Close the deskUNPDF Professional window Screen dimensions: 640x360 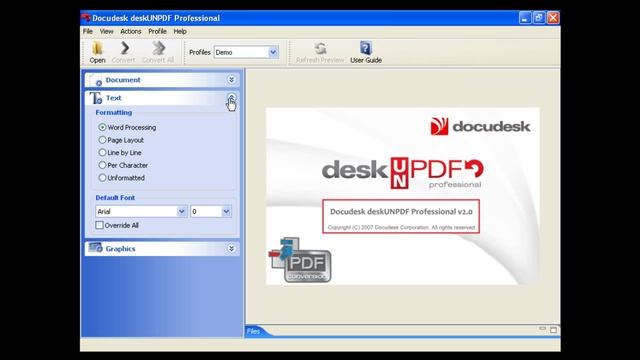point(553,18)
